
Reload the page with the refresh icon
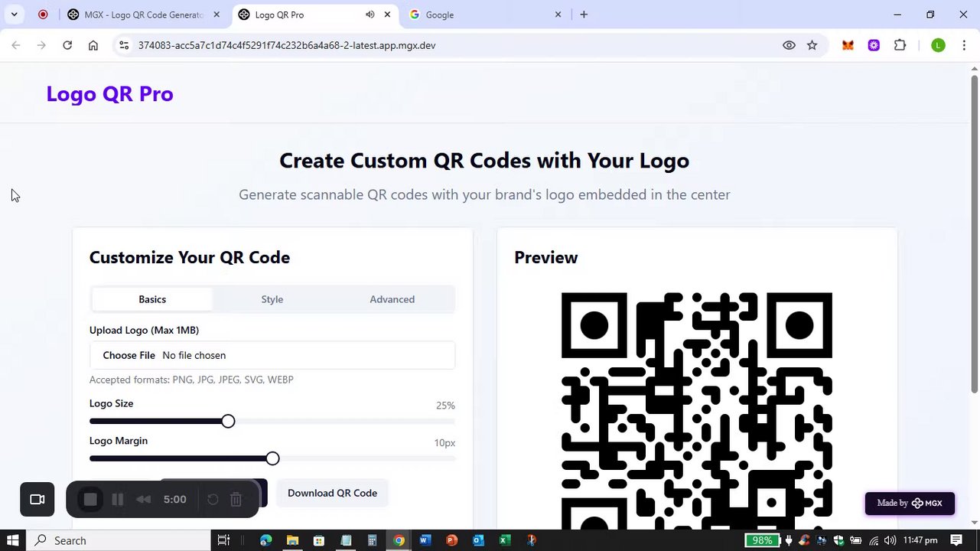pyautogui.click(x=67, y=45)
